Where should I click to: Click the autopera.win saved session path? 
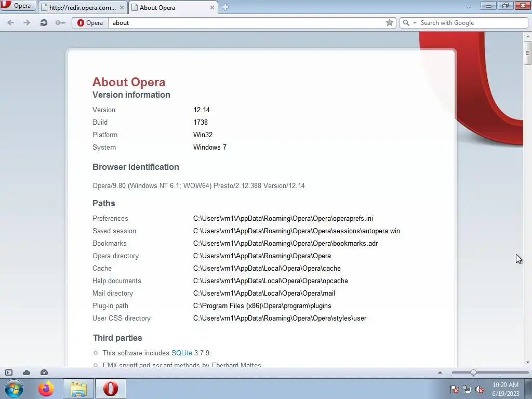click(297, 231)
